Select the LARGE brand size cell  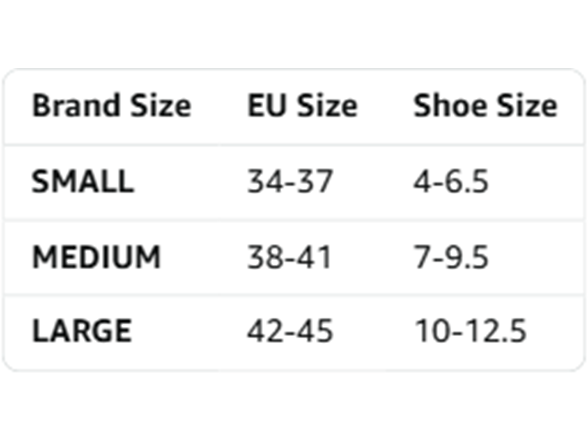[x=82, y=331]
